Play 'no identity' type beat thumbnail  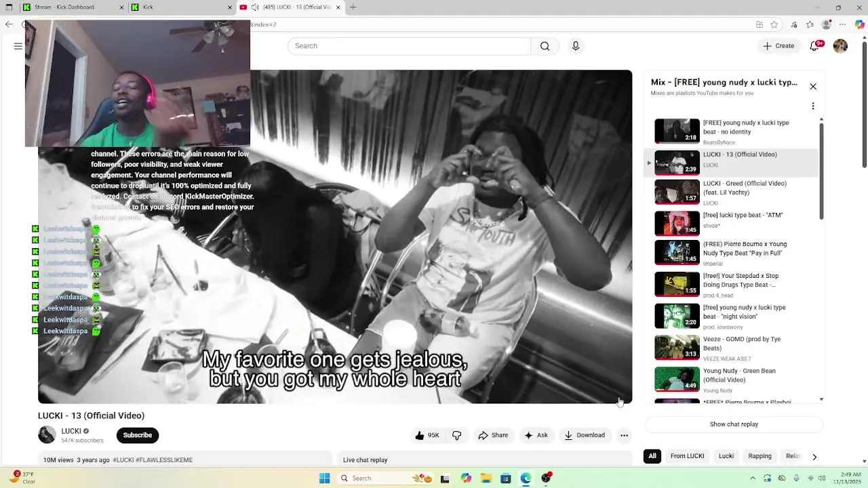pos(677,131)
